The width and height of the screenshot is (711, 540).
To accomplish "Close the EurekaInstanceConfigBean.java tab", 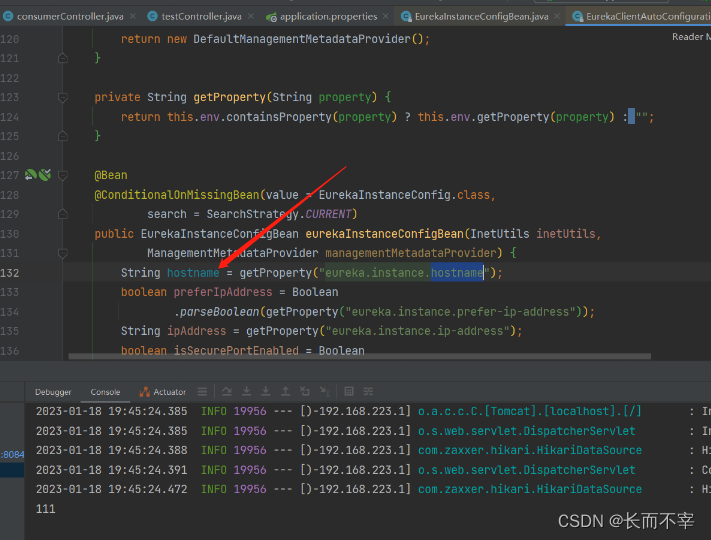I will click(557, 16).
